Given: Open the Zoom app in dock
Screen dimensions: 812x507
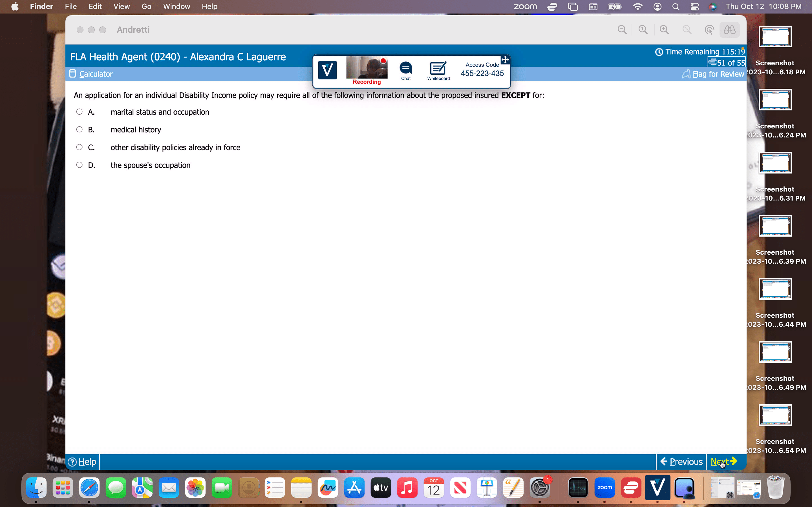Looking at the screenshot, I should (x=604, y=488).
